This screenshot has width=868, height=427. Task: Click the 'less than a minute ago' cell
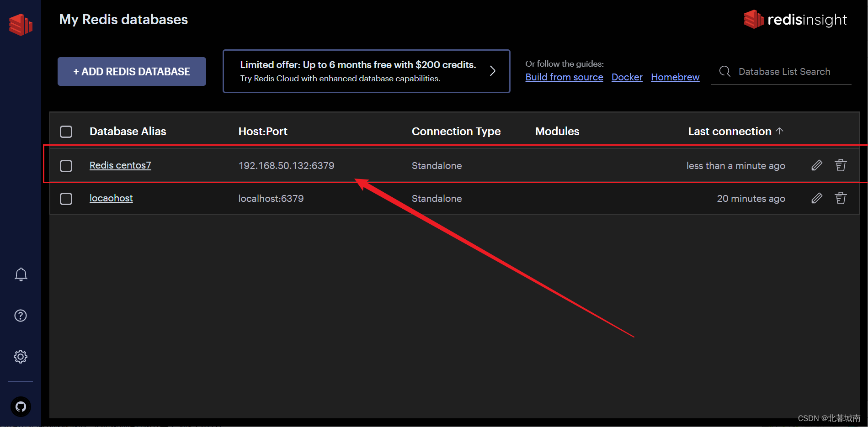click(736, 166)
